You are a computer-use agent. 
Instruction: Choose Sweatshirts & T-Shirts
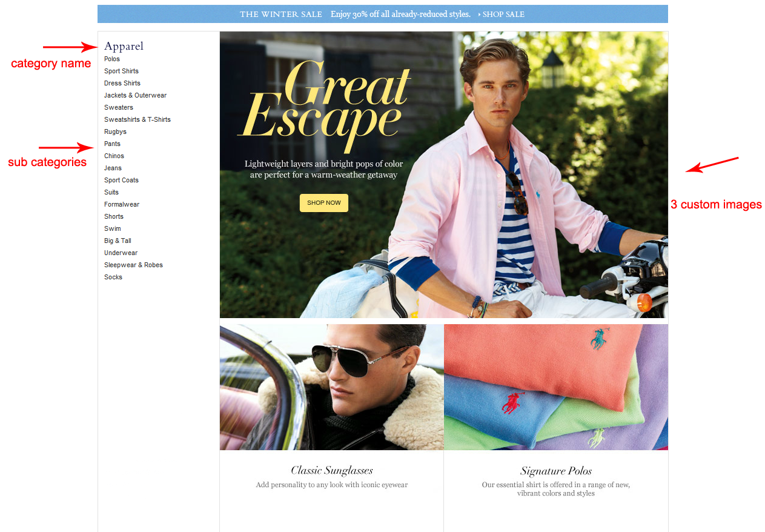137,119
